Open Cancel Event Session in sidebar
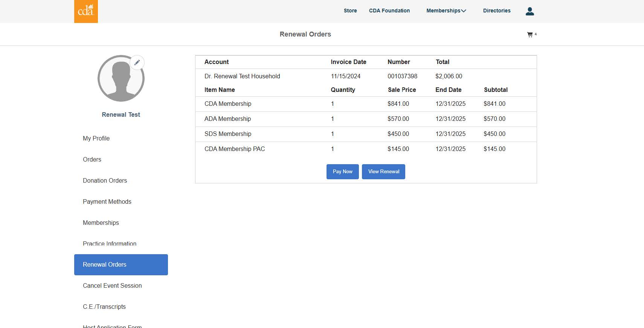644x328 pixels. [x=112, y=285]
